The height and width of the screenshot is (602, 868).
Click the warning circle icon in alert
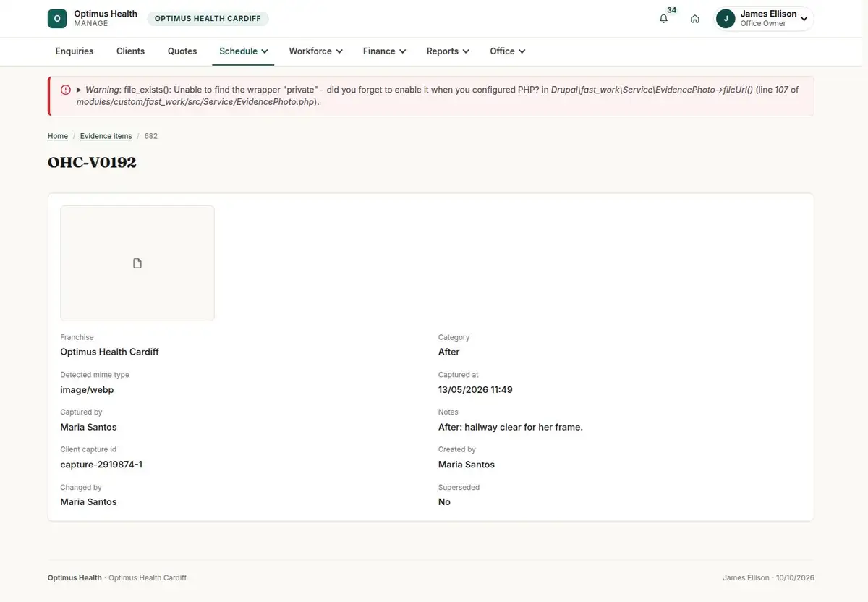[66, 90]
